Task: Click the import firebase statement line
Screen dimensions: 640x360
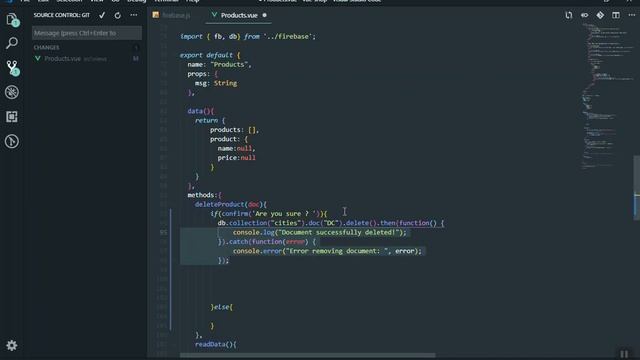Action: [248, 37]
